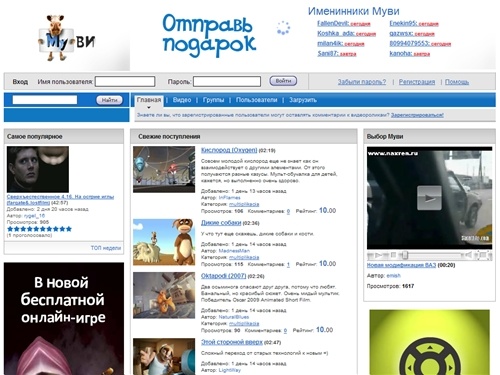Click the Отправь подарок banner
This screenshot has height=375, width=500.
click(209, 35)
